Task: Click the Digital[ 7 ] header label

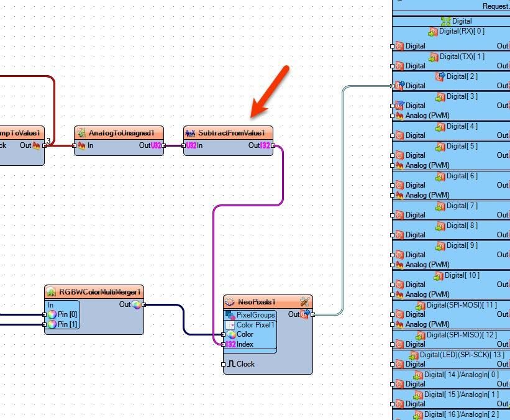Action: [x=462, y=206]
